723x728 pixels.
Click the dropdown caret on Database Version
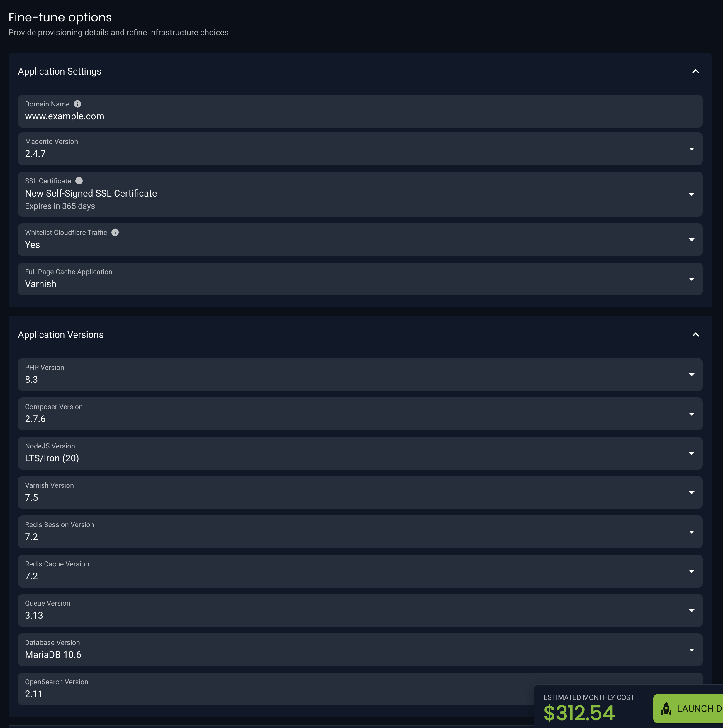tap(691, 649)
